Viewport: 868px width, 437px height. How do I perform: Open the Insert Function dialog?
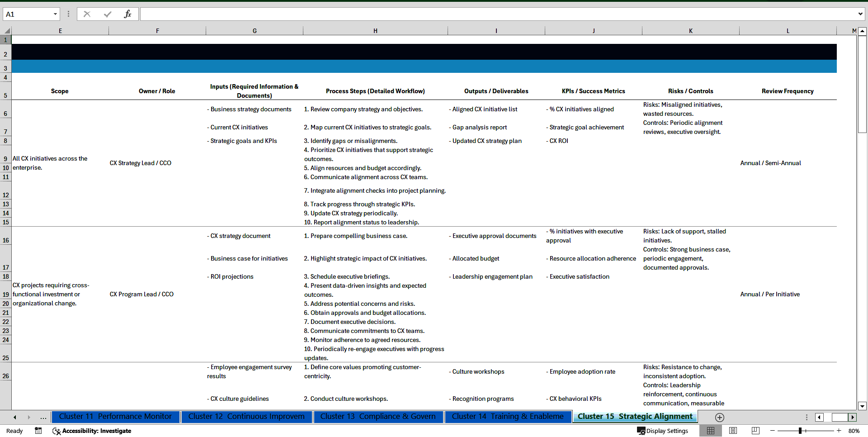(x=128, y=14)
